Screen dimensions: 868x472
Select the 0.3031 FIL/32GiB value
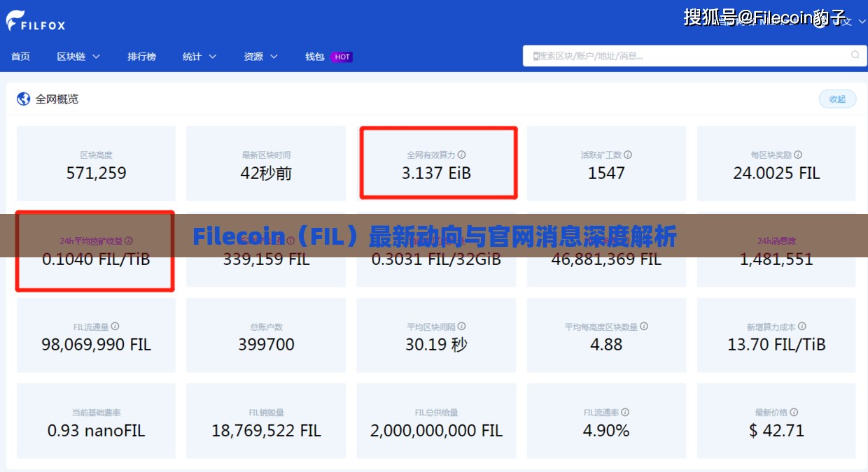437,259
